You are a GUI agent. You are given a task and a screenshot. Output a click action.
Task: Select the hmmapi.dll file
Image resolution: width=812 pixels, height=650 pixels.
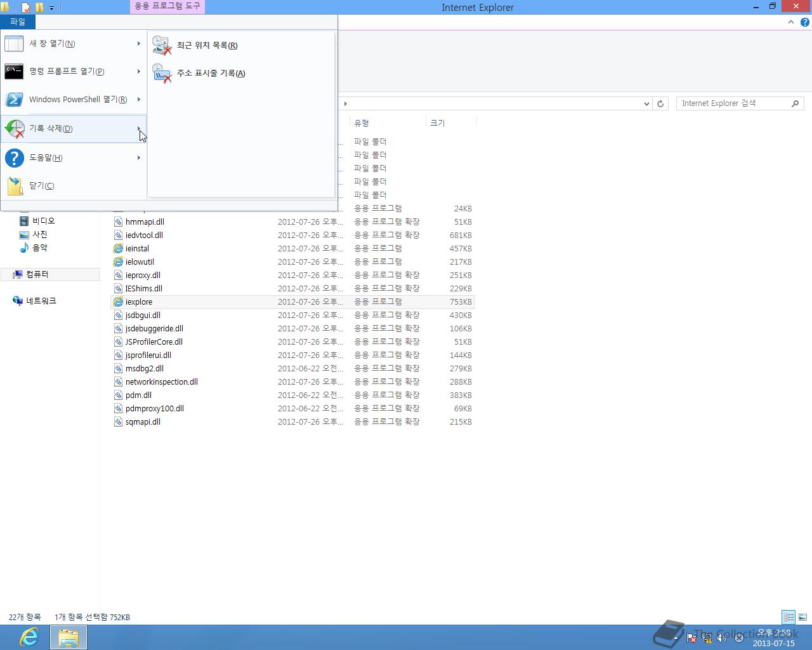pyautogui.click(x=145, y=222)
